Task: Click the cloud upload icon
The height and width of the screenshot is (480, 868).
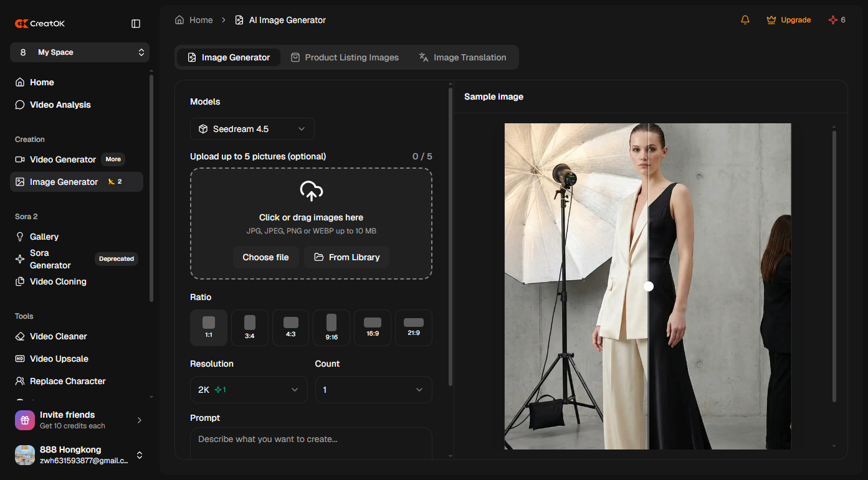Action: click(x=311, y=191)
